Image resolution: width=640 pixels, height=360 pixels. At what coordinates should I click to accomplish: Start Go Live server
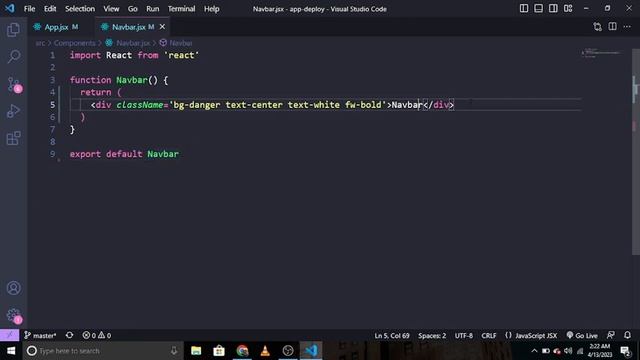pyautogui.click(x=582, y=336)
